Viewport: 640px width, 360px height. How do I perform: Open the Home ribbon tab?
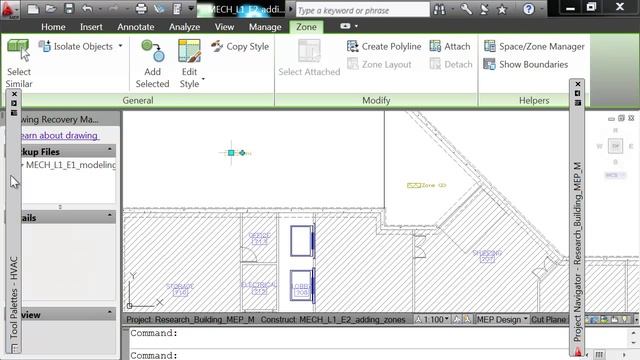click(53, 27)
